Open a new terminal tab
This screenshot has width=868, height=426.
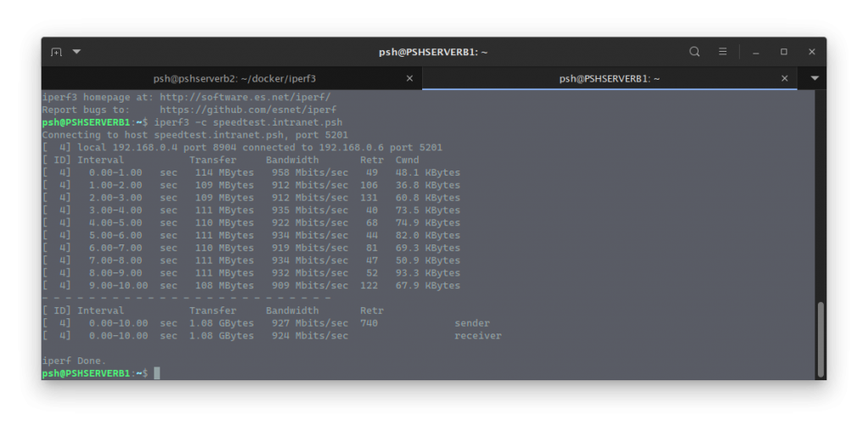pyautogui.click(x=56, y=52)
